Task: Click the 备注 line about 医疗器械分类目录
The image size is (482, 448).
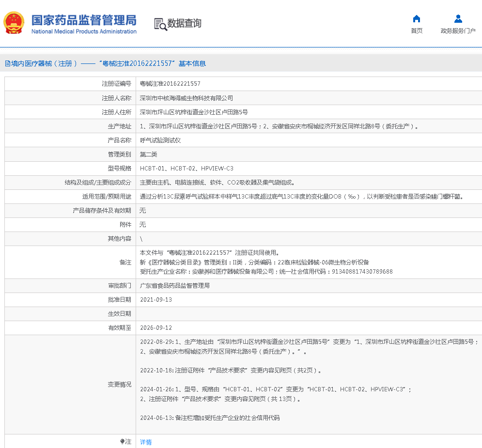Action: [x=254, y=263]
